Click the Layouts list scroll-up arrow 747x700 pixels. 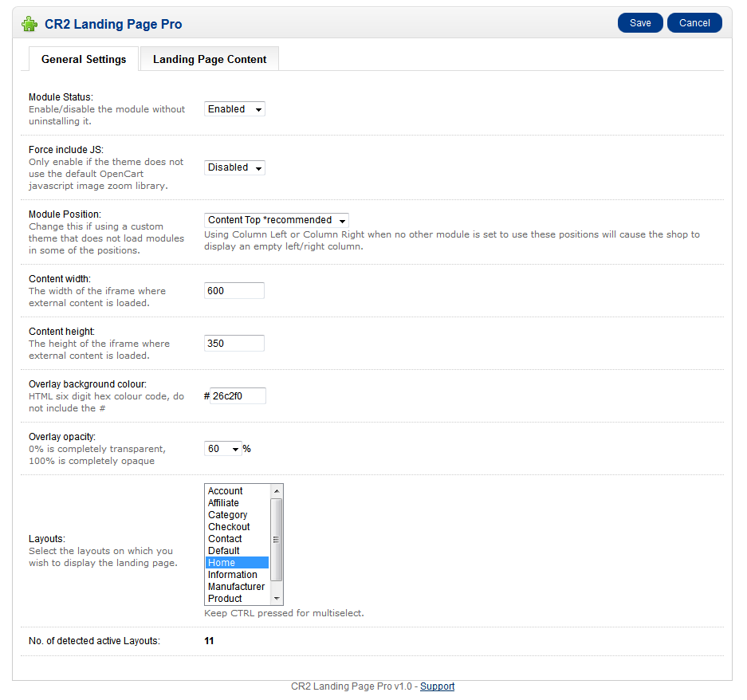(x=277, y=491)
